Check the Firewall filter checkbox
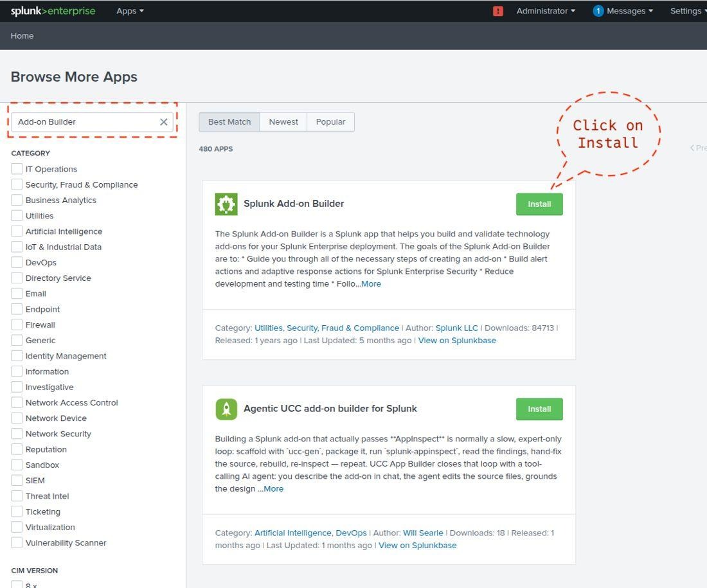Screen dimensions: 707x588 pyautogui.click(x=17, y=325)
